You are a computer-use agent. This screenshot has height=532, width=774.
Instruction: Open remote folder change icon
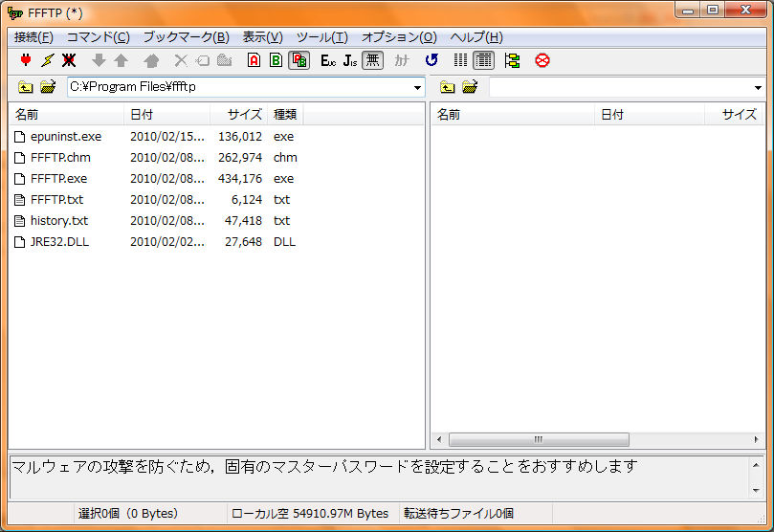[470, 87]
